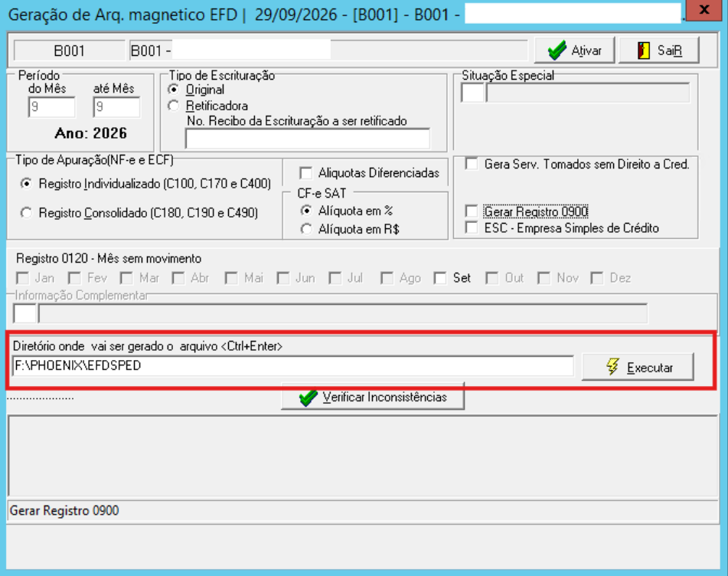The height and width of the screenshot is (576, 728).
Task: Focus the No. Recibo da Escrituração field
Action: (x=308, y=139)
